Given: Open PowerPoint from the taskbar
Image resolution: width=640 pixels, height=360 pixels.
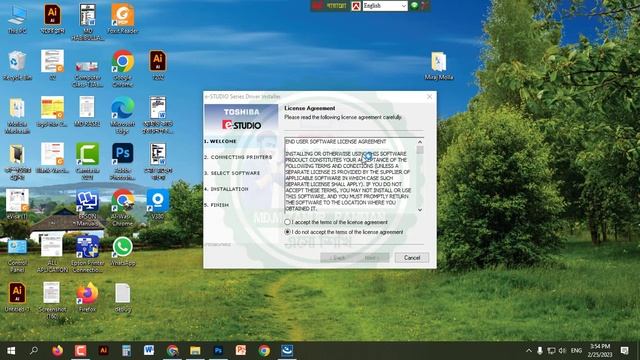Looking at the screenshot, I should [241, 351].
